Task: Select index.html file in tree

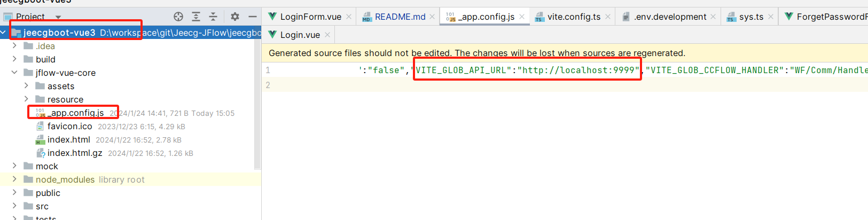Action: [68, 139]
